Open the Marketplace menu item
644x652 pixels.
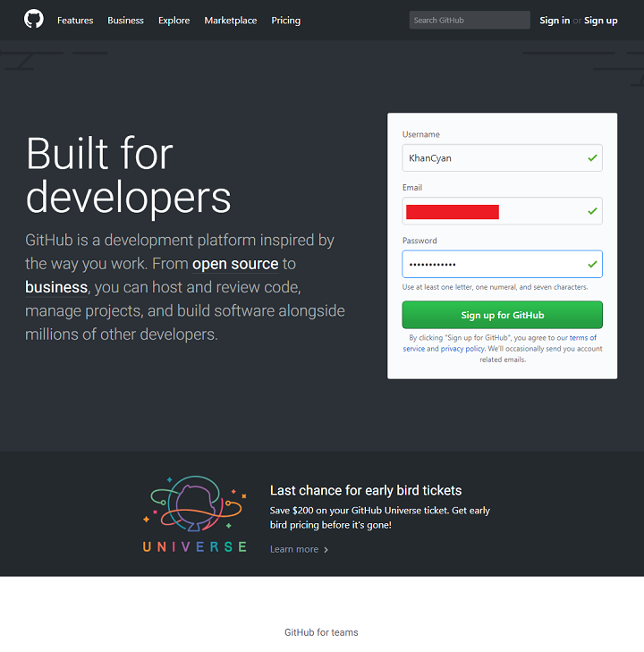(x=231, y=21)
